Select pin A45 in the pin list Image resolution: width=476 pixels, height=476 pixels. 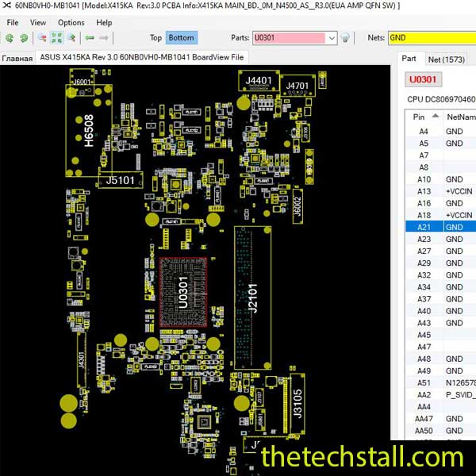[x=424, y=335]
